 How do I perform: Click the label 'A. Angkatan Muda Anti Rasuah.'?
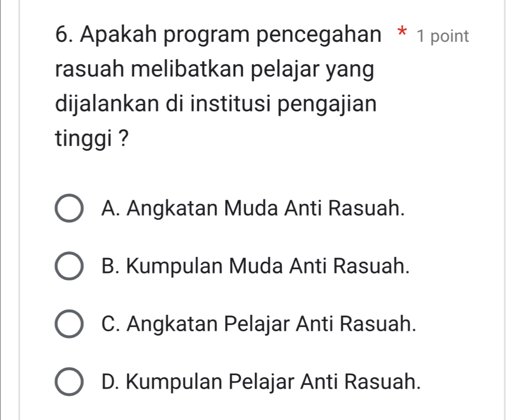point(253,209)
